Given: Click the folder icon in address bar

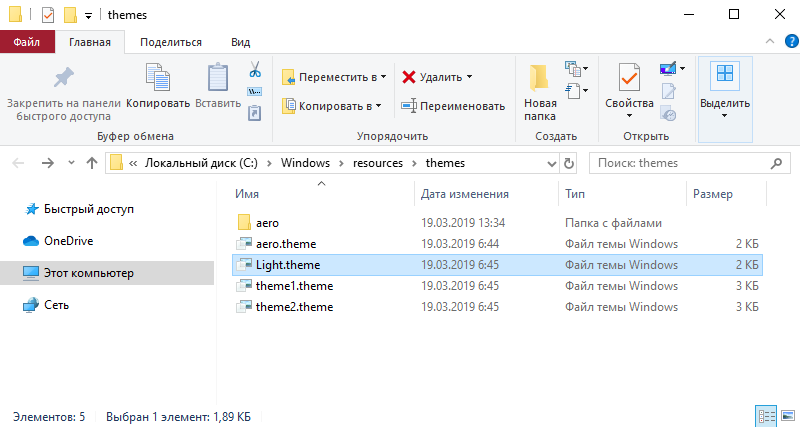Looking at the screenshot, I should (x=117, y=163).
